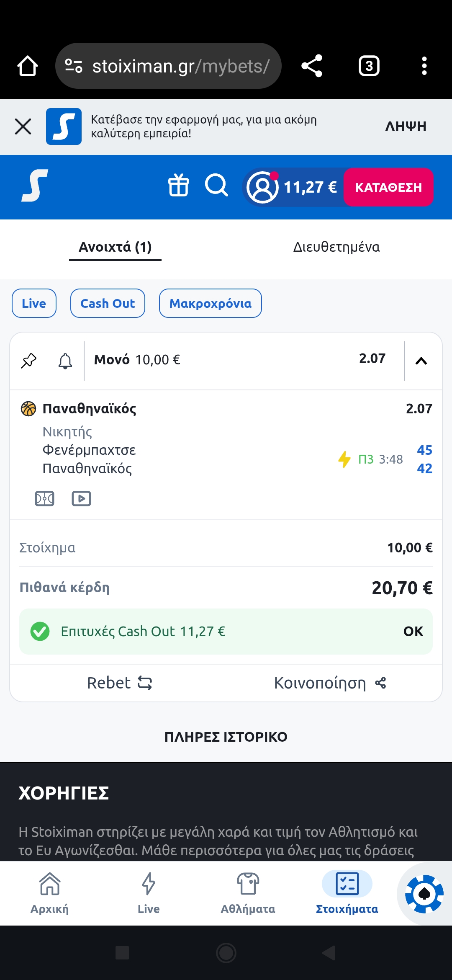Open ΠΛΗΡΕΣ ΙΣΤΟΡΙΚΟ full history link

coord(226,737)
